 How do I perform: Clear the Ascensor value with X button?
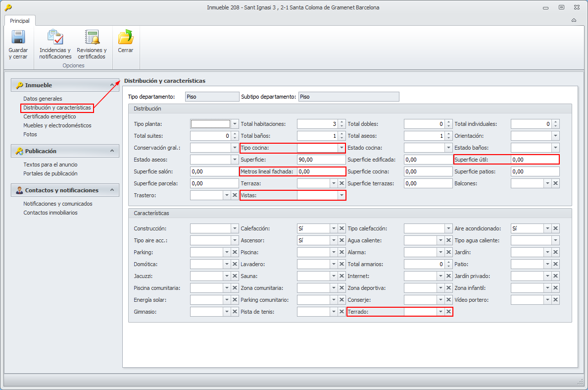[x=342, y=240]
